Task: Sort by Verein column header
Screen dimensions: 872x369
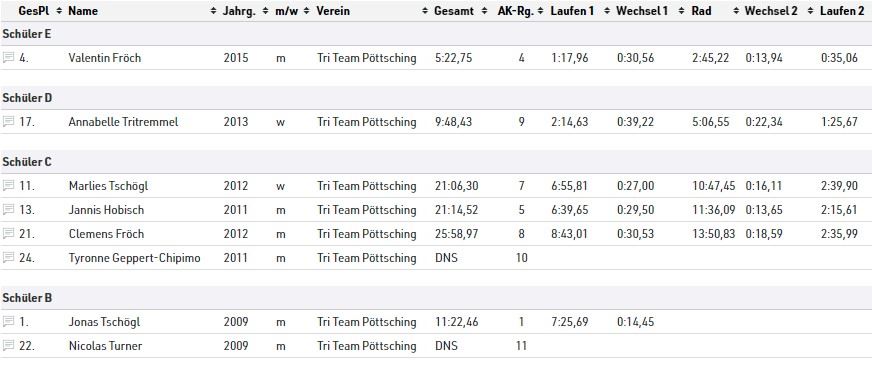Action: coord(333,11)
